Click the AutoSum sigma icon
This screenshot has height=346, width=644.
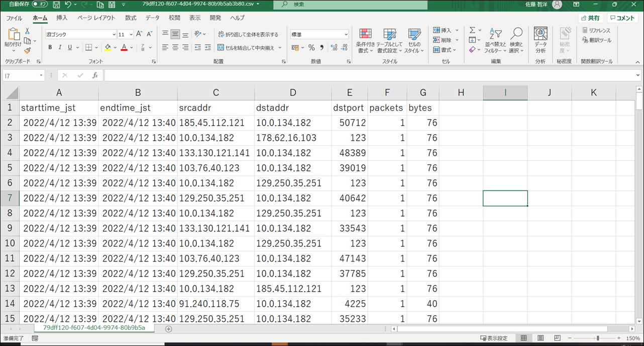(x=472, y=30)
